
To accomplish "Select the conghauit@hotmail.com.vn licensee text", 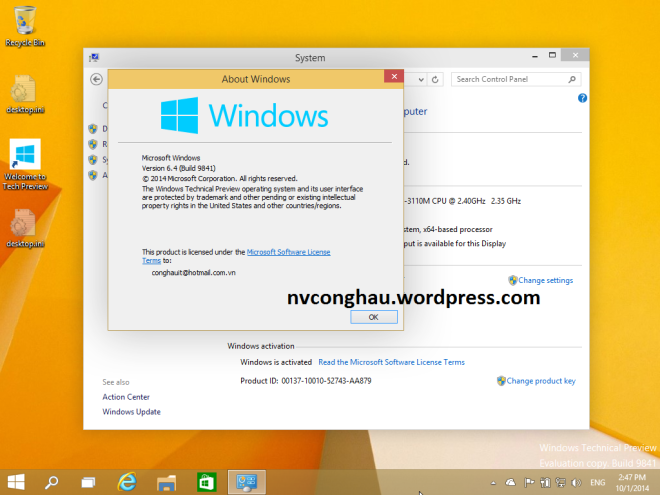I will pyautogui.click(x=194, y=273).
